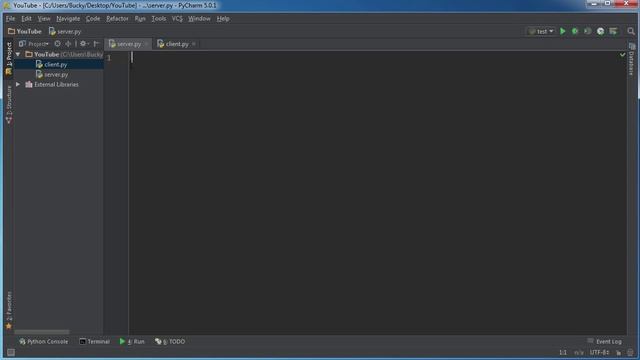Close the client.py editor tab
Screen dimensions: 640x360
pos(194,44)
